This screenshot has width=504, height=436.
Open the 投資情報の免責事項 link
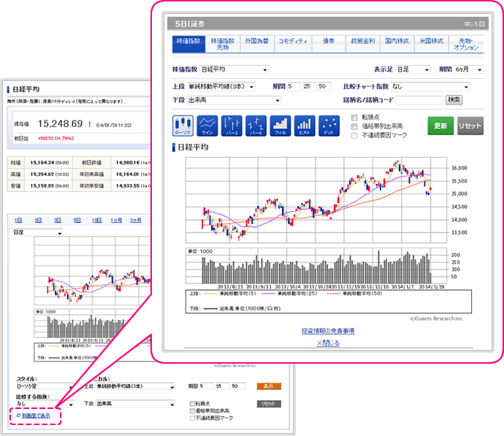(x=328, y=331)
